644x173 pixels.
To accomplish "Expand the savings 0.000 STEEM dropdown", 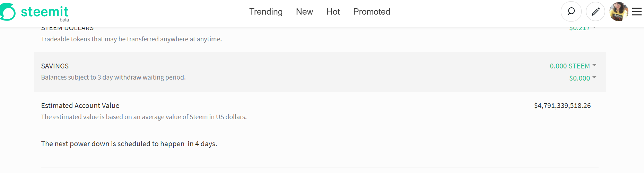I will point(594,65).
